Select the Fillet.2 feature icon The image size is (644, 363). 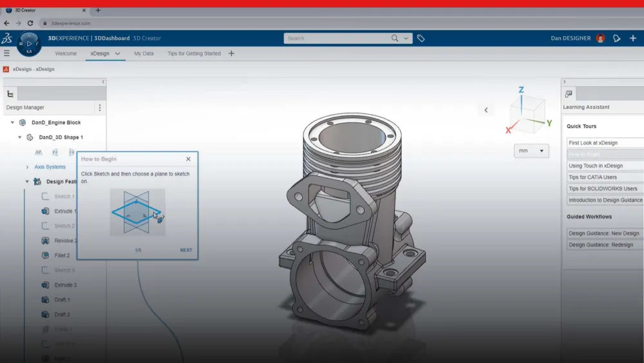pos(45,256)
